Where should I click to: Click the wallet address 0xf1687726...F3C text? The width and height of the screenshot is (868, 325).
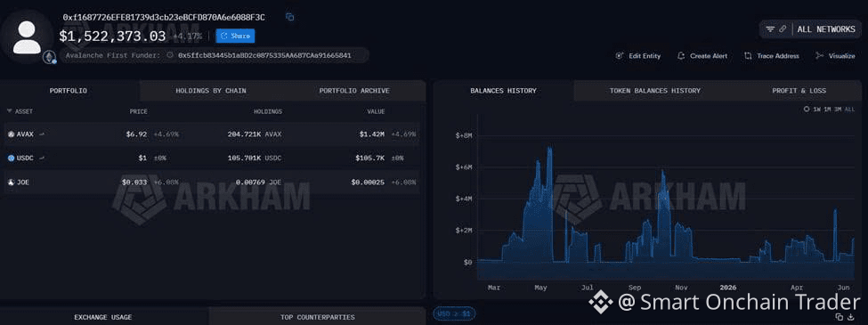tap(164, 17)
